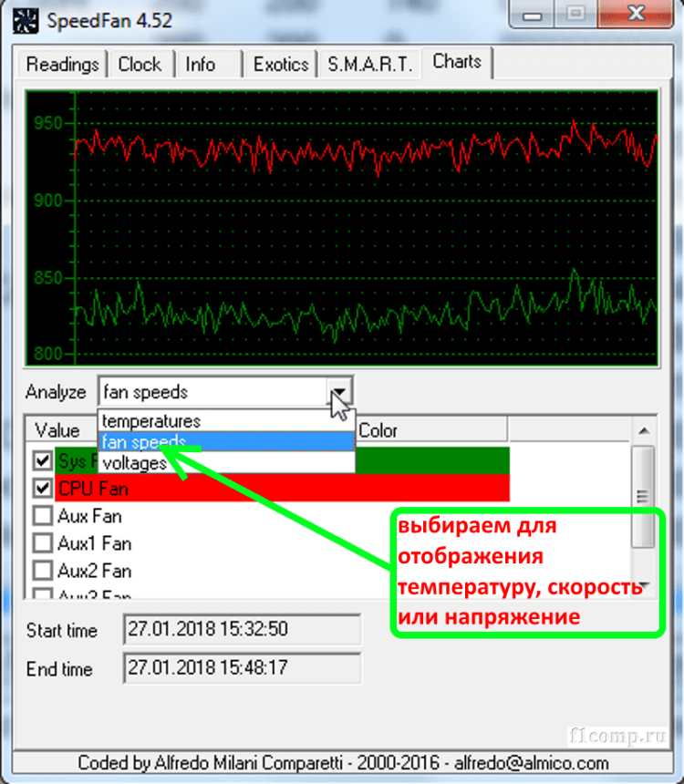684x784 pixels.
Task: Click the Aux2 Fan row label
Action: click(95, 571)
